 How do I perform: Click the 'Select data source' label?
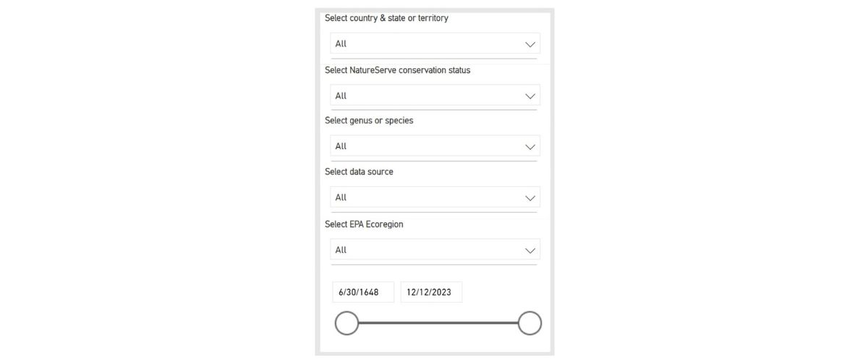coord(359,172)
